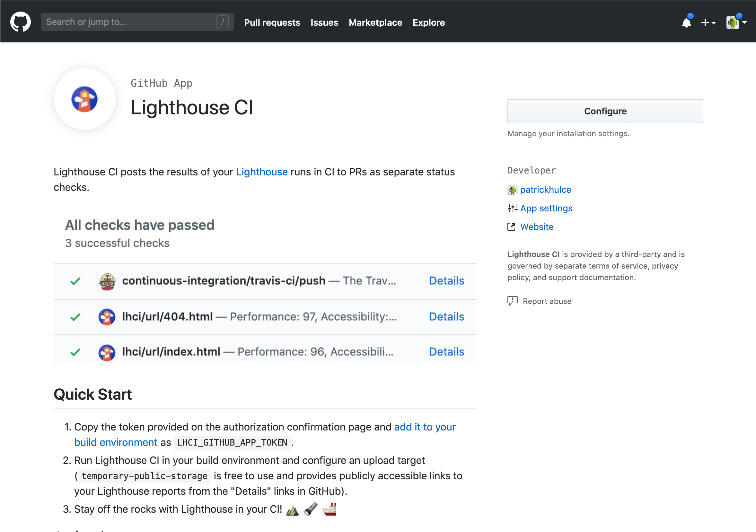Open App settings link
Screen dimensions: 756x532
[546, 208]
